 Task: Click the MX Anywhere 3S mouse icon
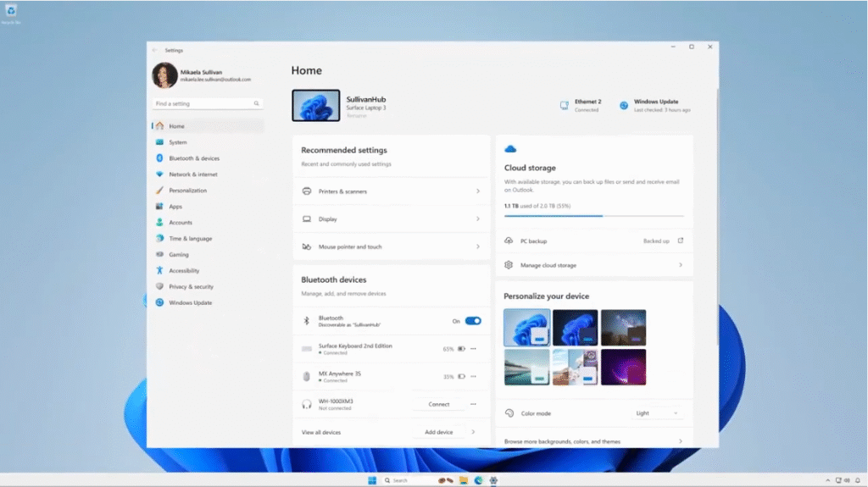(x=307, y=376)
